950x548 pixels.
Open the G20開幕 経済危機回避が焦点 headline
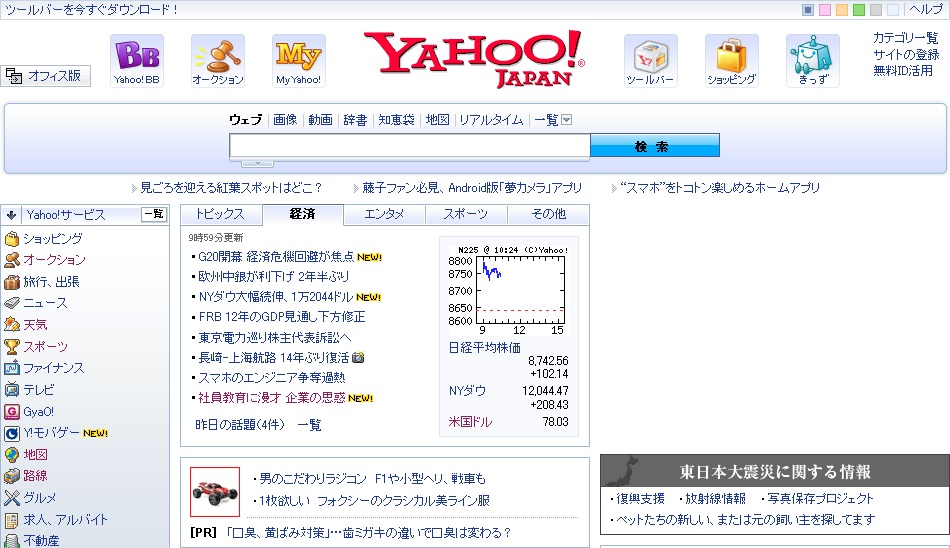(x=276, y=257)
